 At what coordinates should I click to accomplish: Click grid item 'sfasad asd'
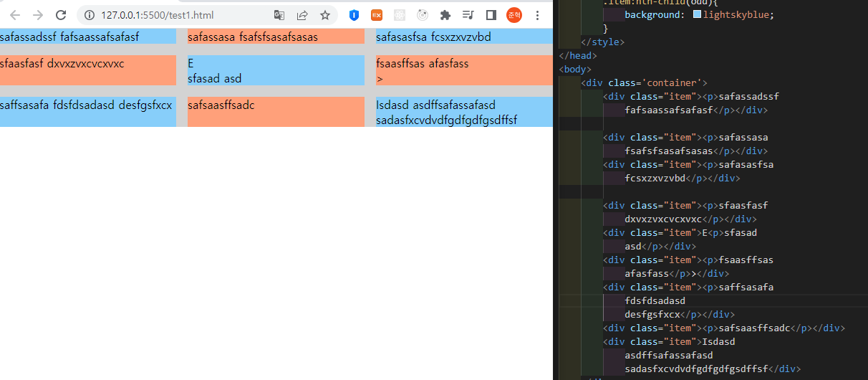click(x=276, y=70)
